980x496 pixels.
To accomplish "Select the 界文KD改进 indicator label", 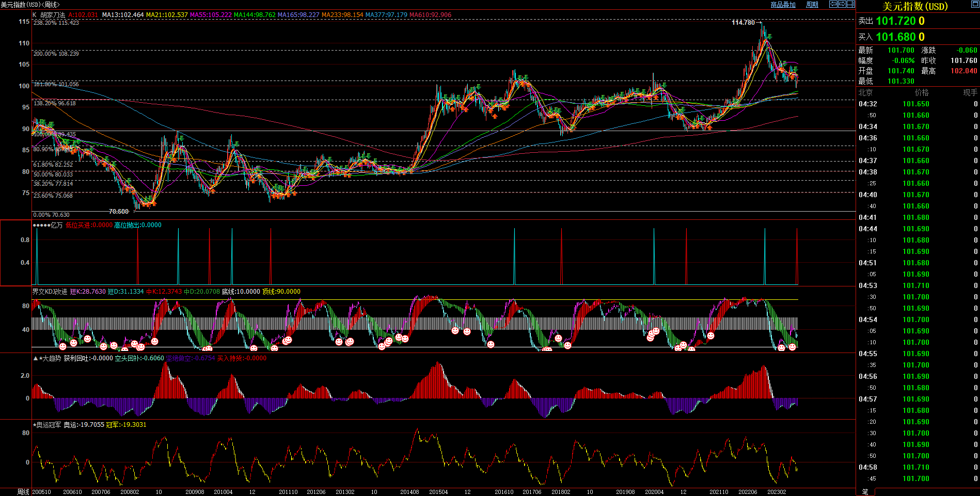I will (x=50, y=292).
